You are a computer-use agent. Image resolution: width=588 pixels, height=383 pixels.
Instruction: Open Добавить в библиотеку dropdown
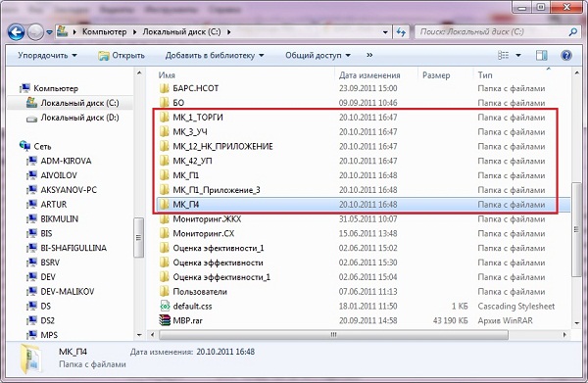(215, 56)
